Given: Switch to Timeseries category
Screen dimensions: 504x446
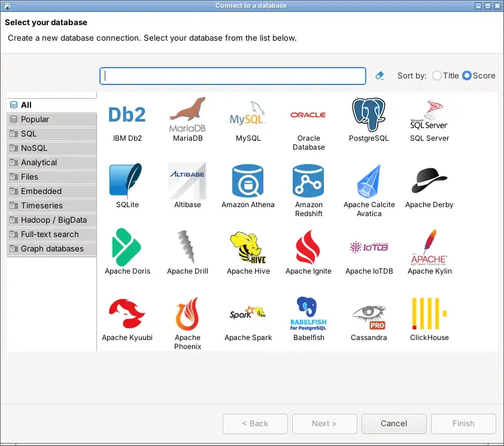Looking at the screenshot, I should click(51, 205).
